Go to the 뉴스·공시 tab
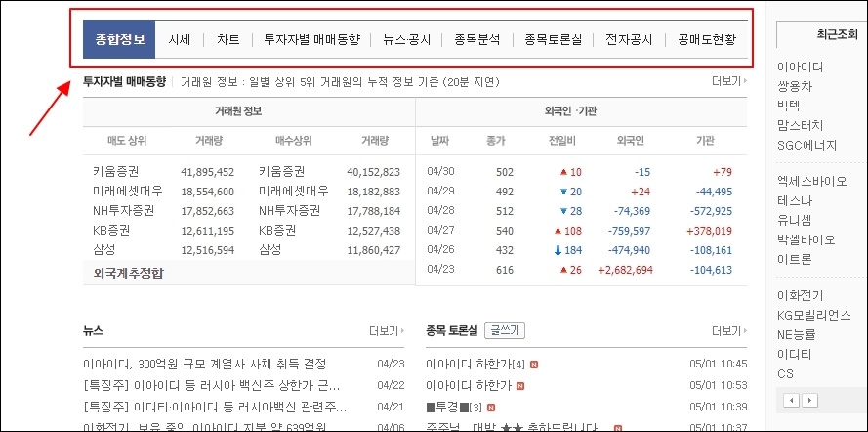868x432 pixels. 407,39
